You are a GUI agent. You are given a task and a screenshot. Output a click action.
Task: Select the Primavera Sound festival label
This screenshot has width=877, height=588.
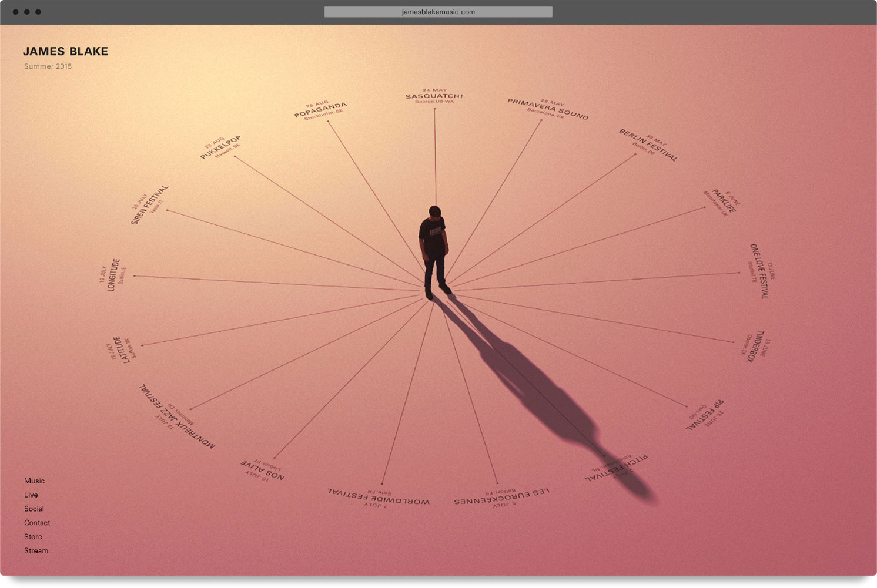click(547, 109)
